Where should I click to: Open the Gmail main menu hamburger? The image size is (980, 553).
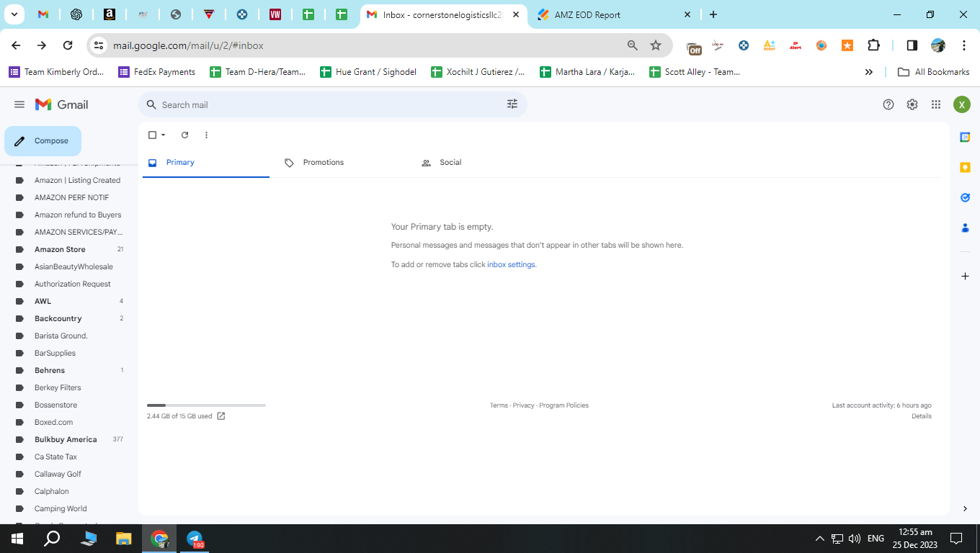(x=19, y=104)
